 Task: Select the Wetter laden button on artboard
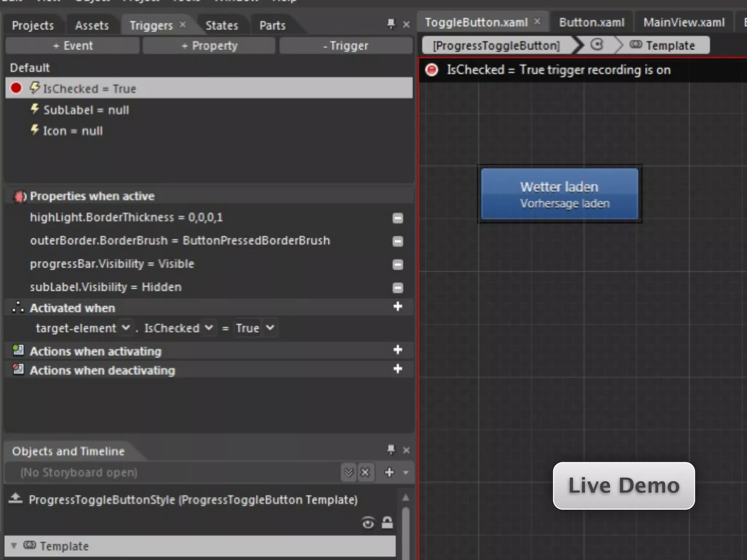point(560,194)
